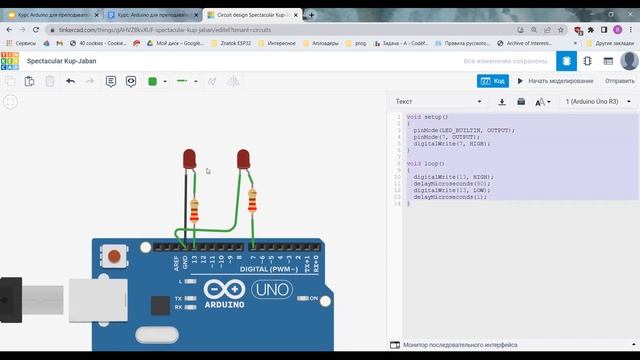Open the Интересное bookmark folder
The height and width of the screenshot is (360, 640).
[277, 43]
